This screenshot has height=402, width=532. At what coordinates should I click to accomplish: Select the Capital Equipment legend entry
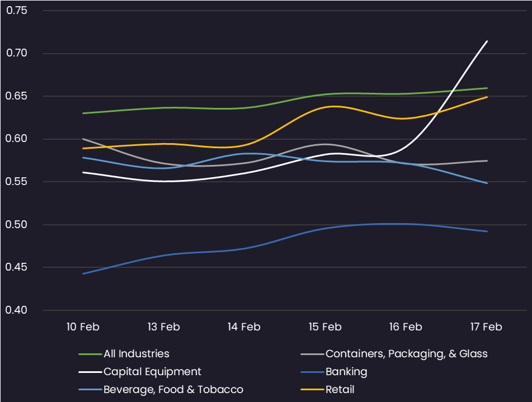pyautogui.click(x=152, y=372)
